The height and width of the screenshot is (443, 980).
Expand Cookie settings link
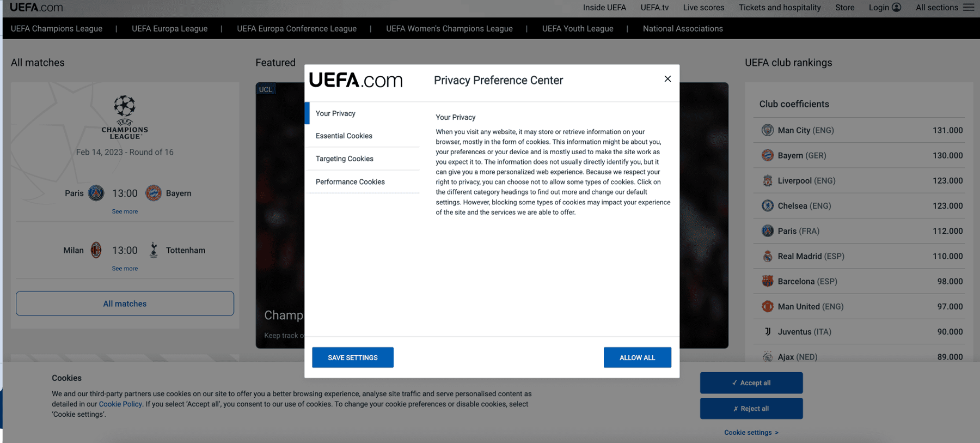click(751, 433)
